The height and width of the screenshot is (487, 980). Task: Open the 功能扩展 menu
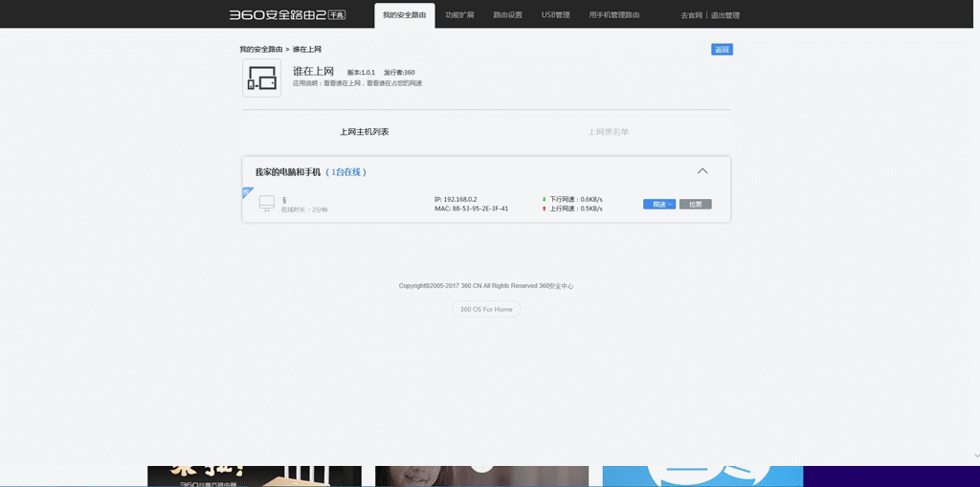pyautogui.click(x=459, y=15)
